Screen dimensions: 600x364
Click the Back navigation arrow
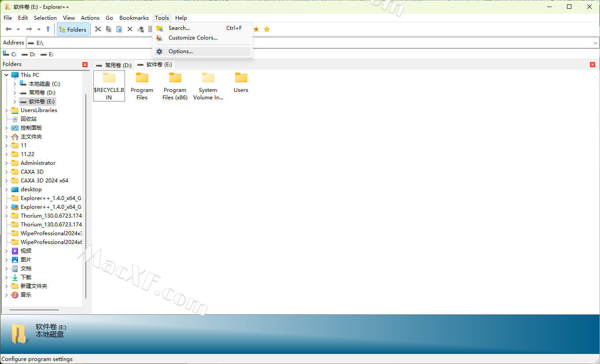(8, 29)
